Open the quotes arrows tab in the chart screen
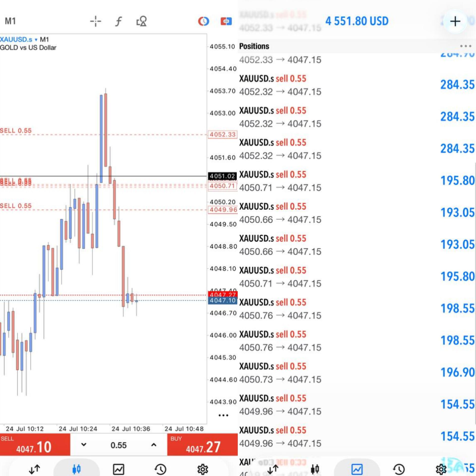This screenshot has height=476, width=476. [34, 469]
